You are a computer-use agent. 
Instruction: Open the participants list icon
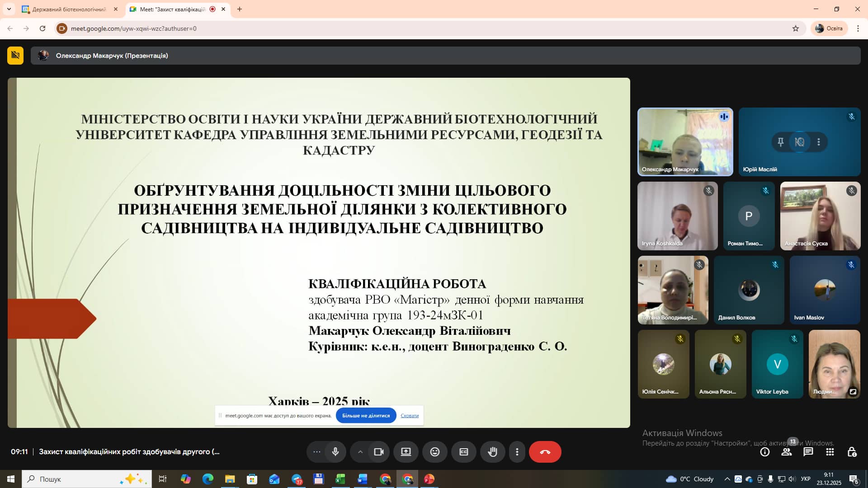787,452
